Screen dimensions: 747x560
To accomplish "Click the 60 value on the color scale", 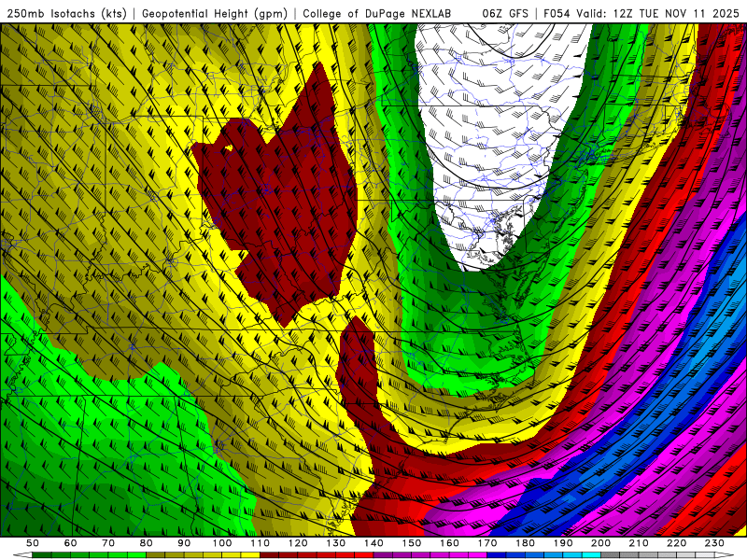I will (x=71, y=543).
